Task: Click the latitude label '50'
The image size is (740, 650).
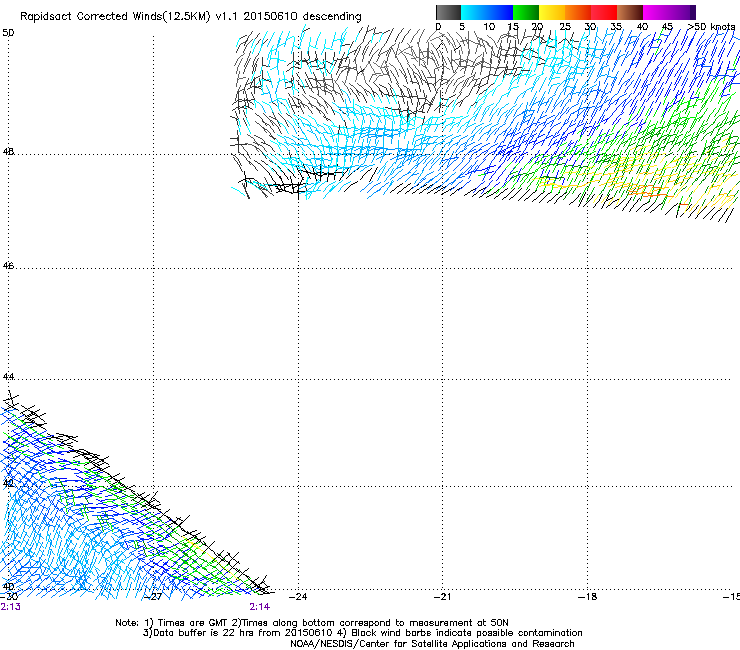Action: pyautogui.click(x=8, y=33)
